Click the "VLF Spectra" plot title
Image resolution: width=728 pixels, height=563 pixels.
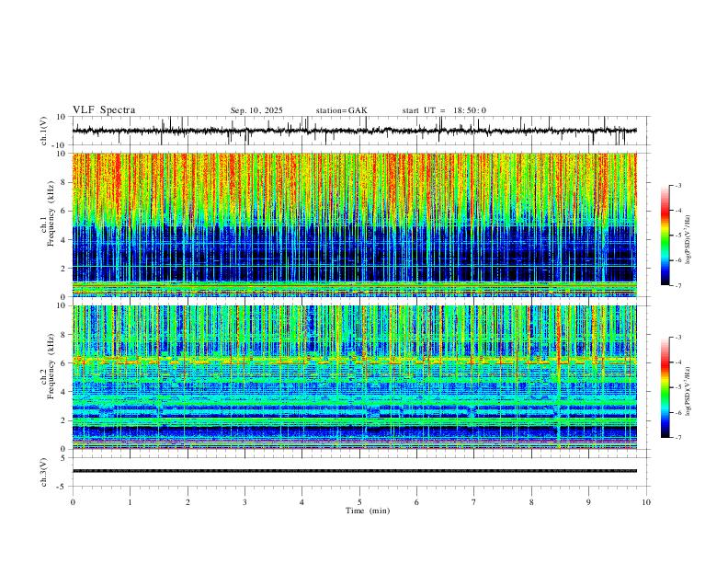coord(104,110)
